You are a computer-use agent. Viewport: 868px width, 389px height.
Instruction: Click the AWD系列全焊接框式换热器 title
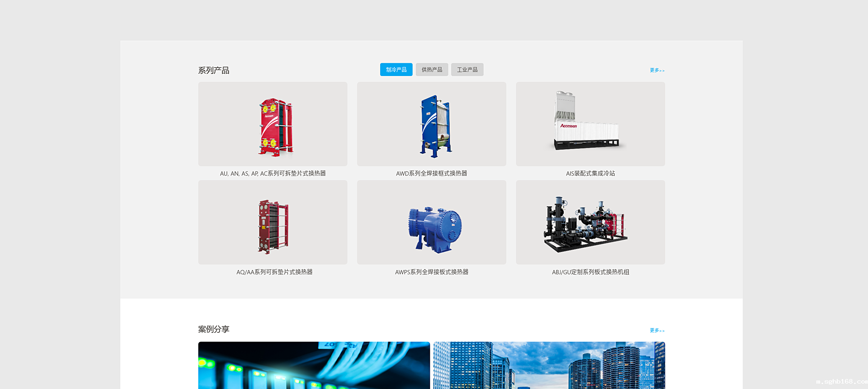point(431,174)
